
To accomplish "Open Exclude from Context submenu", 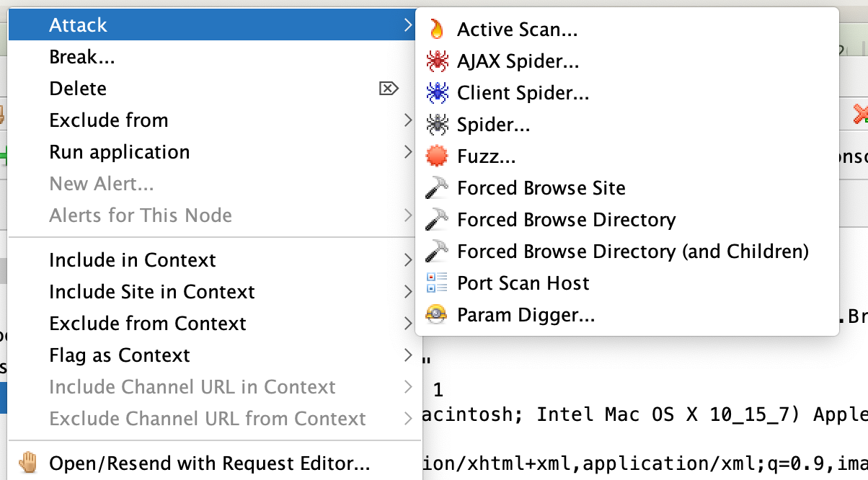I will coord(148,324).
